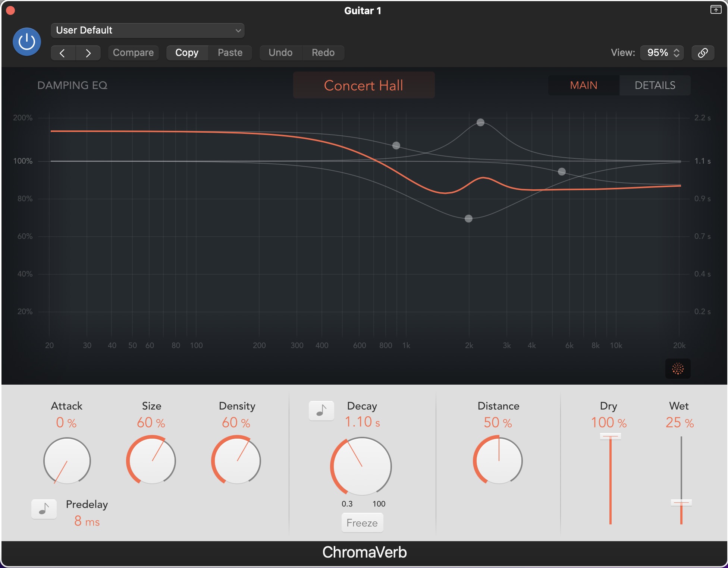The width and height of the screenshot is (728, 568).
Task: Switch to the DETAILS tab
Action: (655, 85)
